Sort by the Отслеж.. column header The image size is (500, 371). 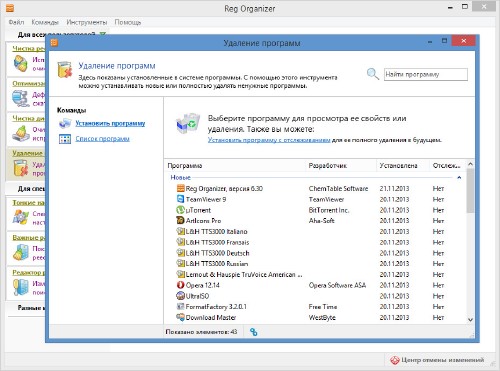point(448,166)
